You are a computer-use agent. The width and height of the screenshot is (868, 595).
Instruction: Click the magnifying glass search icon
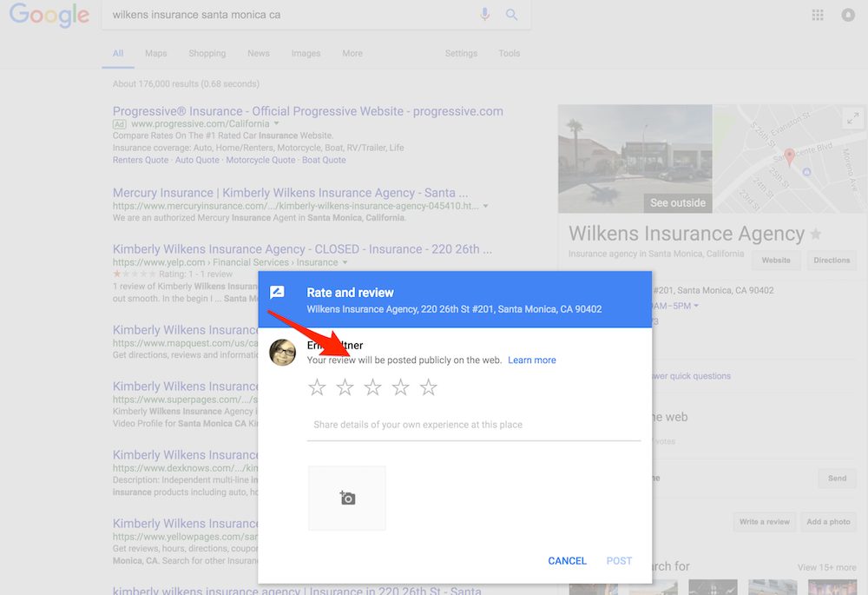click(x=511, y=15)
